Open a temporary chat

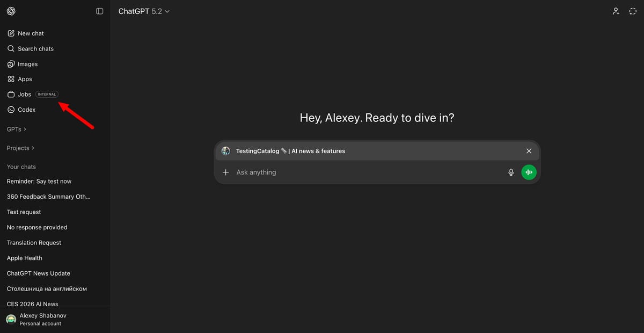(x=633, y=11)
